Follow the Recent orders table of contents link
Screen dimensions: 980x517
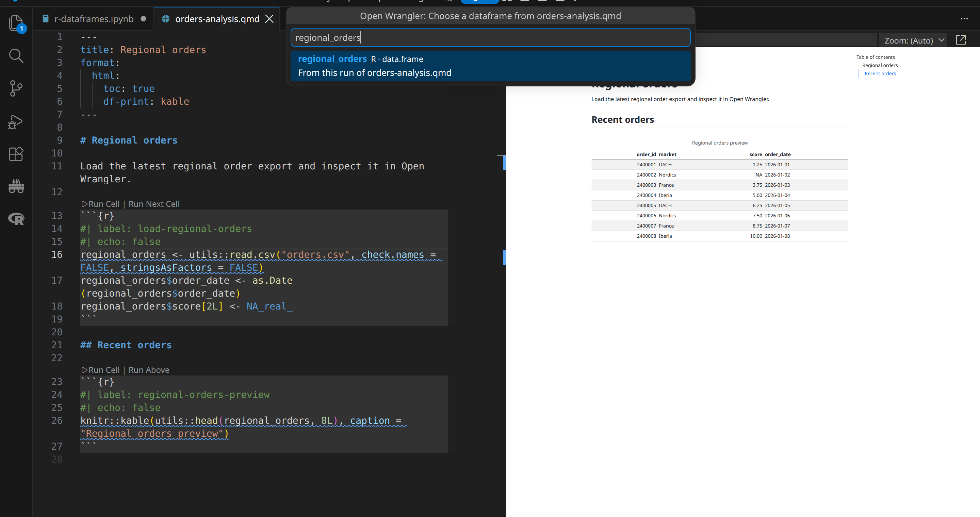pyautogui.click(x=880, y=73)
